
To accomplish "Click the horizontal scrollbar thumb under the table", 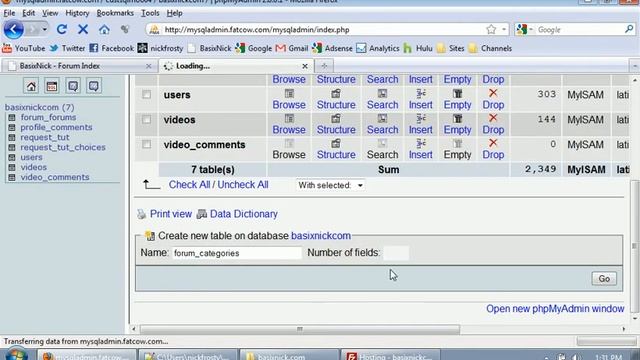I will 300,329.
